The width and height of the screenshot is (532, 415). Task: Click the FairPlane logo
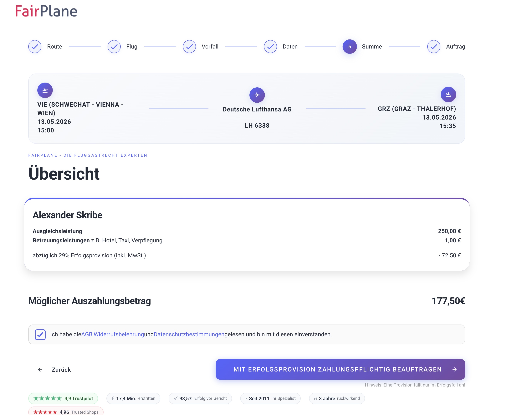coord(46,11)
